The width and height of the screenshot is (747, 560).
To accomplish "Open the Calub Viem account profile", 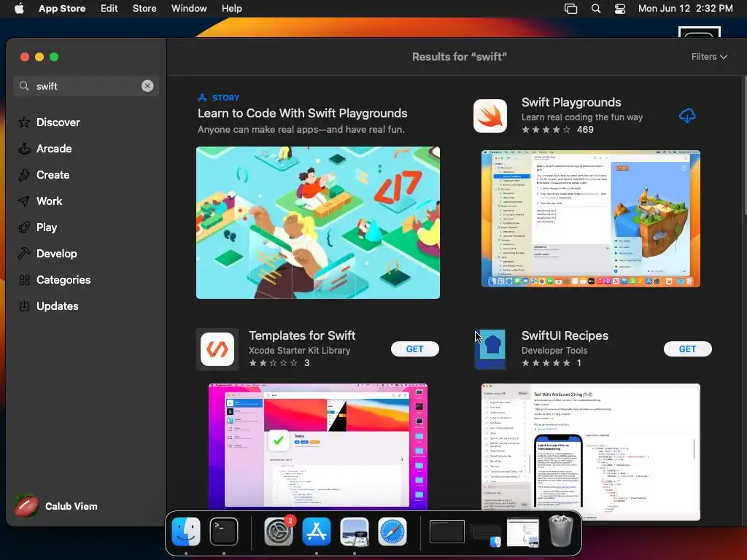I will coord(55,506).
